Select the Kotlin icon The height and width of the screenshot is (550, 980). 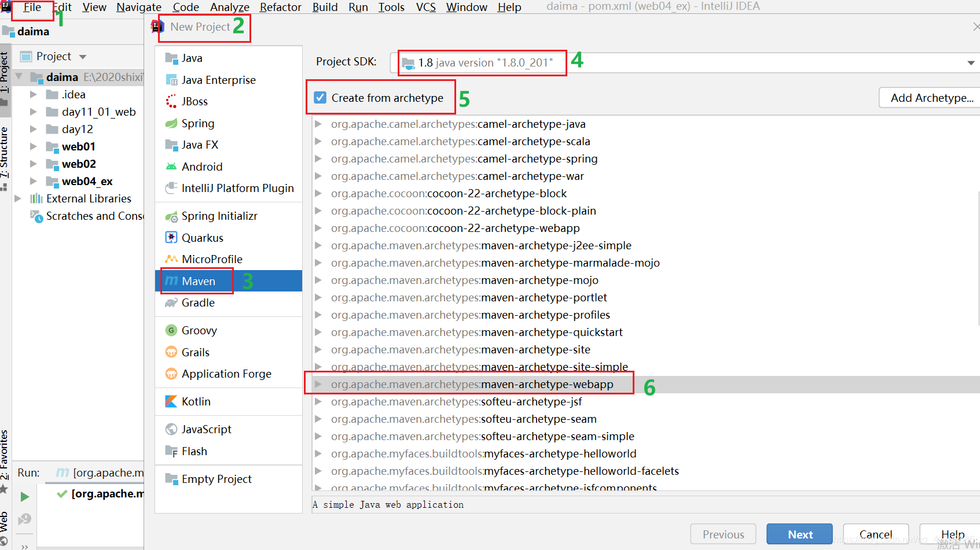[x=171, y=401]
